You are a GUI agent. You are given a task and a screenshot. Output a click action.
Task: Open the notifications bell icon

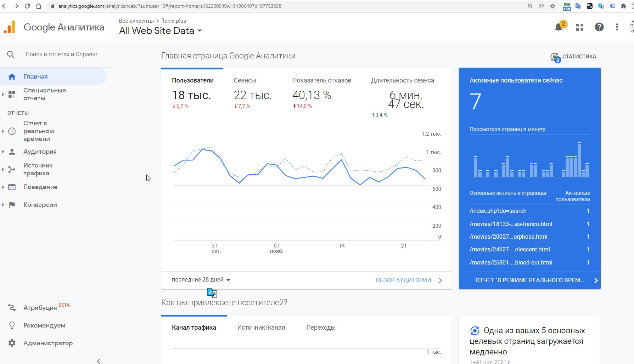(559, 27)
